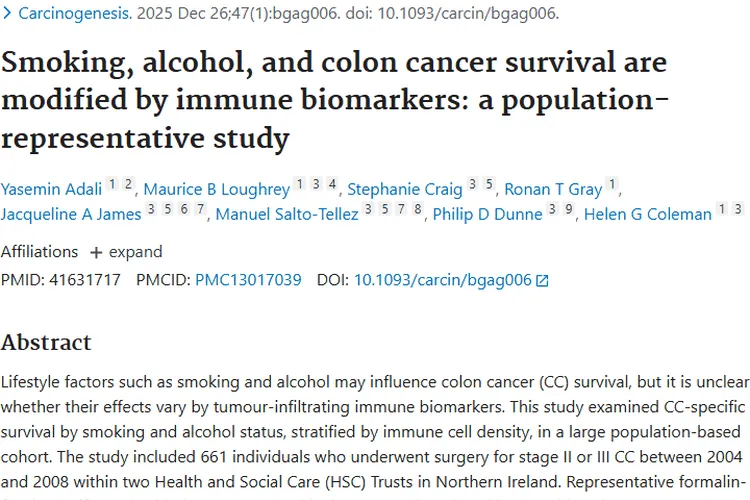Click the plus icon beside expand
This screenshot has height=500, width=750.
point(96,252)
